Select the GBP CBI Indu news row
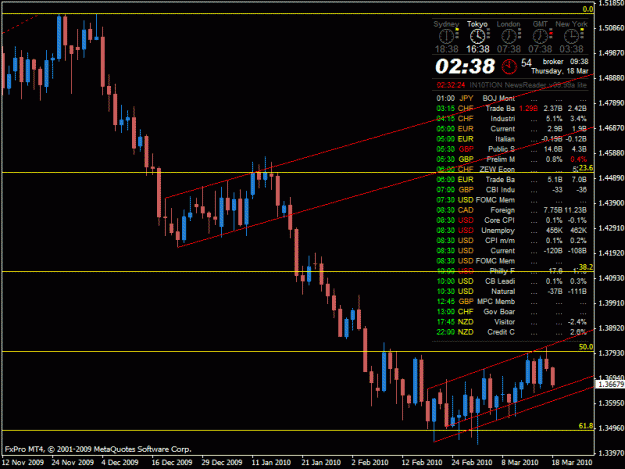Screen dimensions: 625x469 pos(511,190)
